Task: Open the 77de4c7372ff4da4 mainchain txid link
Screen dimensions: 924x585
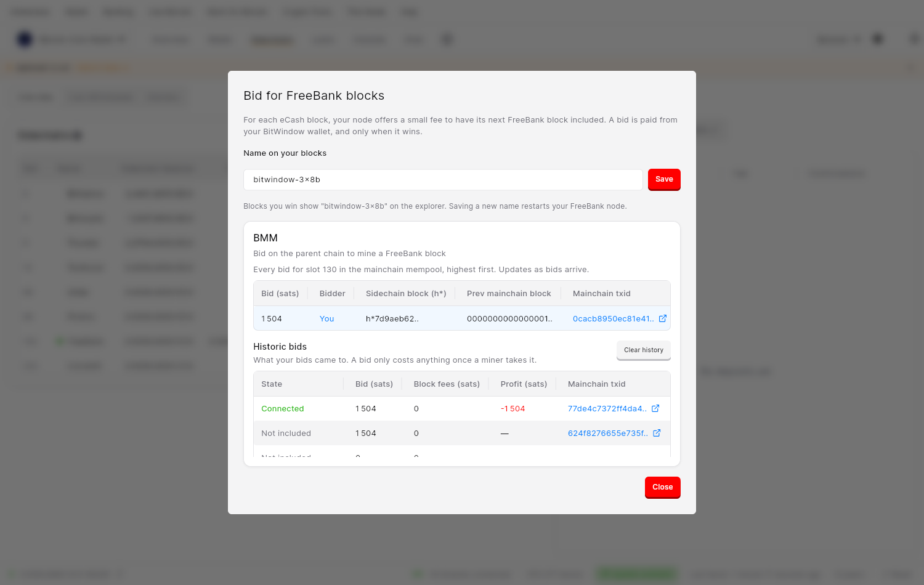Action: click(x=607, y=408)
